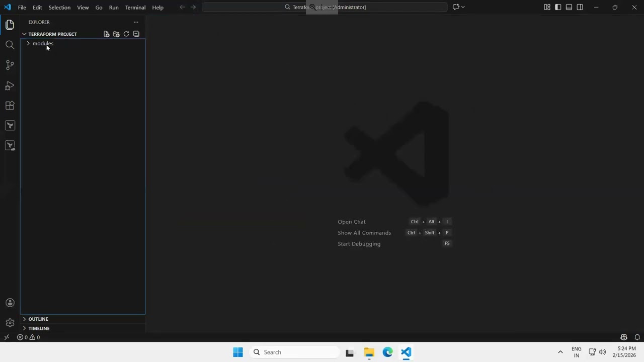Go back with the navigation arrow
The image size is (644, 362).
point(182,7)
